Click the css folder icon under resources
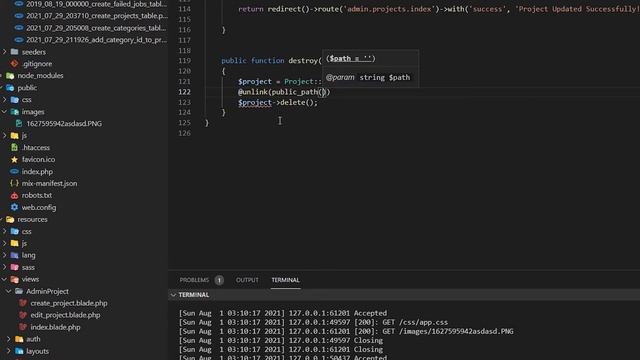This screenshot has height=360, width=640. pyautogui.click(x=15, y=231)
